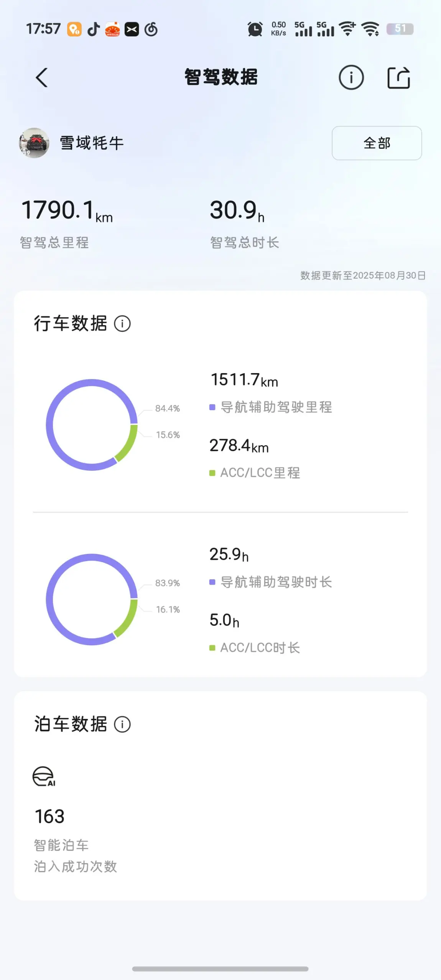Viewport: 441px width, 980px height.
Task: Tap the AI smart parking icon
Action: click(x=44, y=776)
